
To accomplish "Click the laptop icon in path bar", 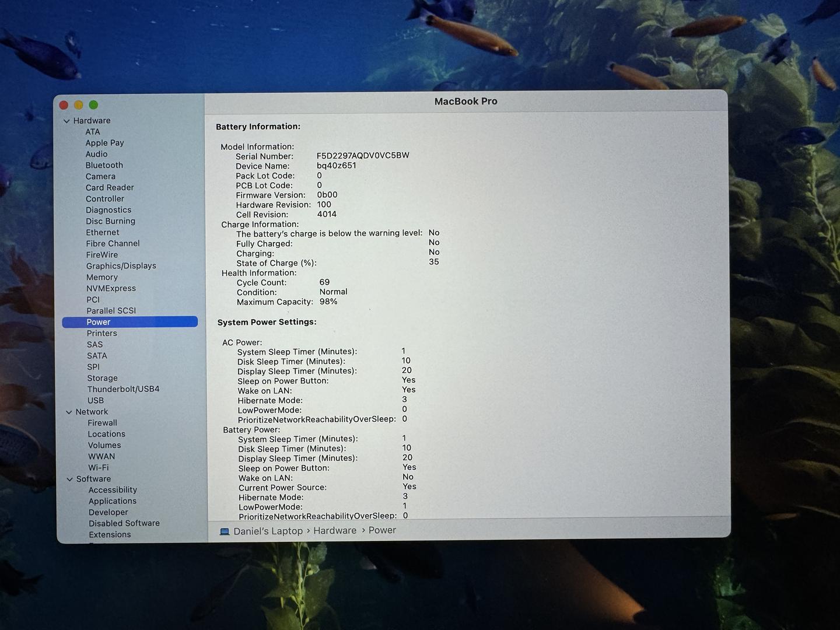I will [x=225, y=531].
